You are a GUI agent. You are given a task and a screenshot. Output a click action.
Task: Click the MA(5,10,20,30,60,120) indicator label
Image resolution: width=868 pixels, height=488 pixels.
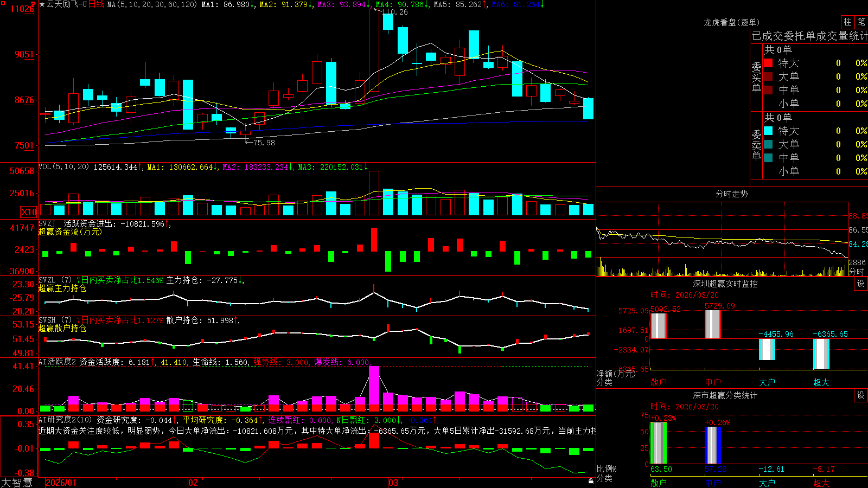[152, 4]
